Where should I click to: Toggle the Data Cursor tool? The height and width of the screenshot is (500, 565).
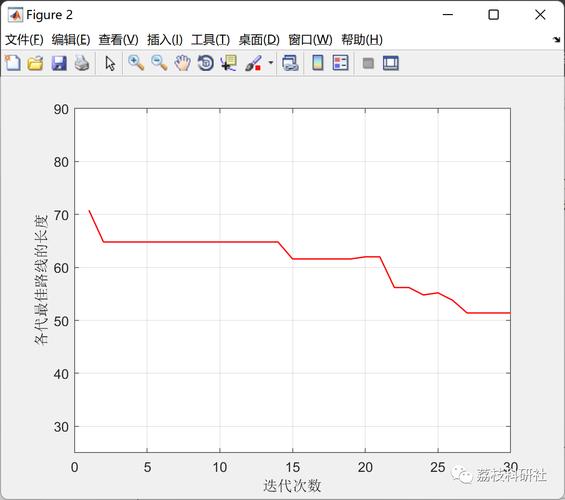[x=229, y=63]
